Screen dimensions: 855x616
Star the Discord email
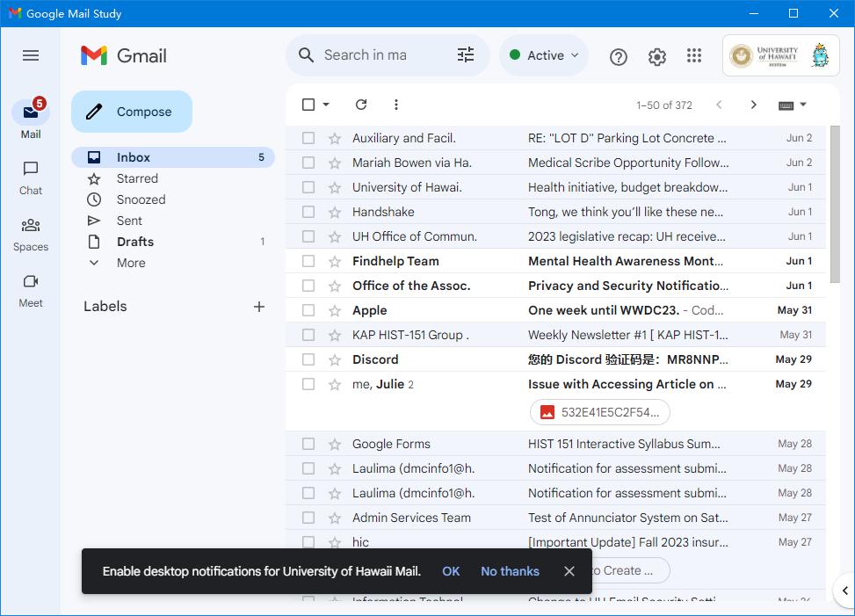tap(335, 359)
